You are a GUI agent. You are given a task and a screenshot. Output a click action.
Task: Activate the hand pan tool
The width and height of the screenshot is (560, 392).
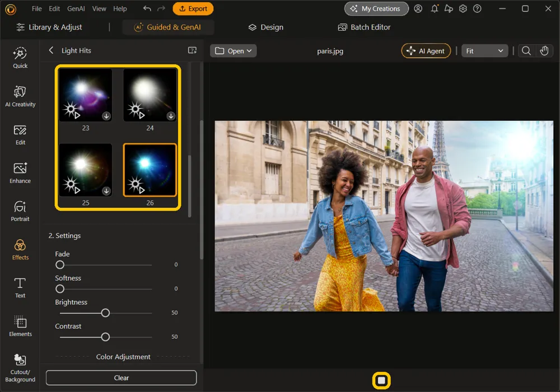[x=544, y=51]
